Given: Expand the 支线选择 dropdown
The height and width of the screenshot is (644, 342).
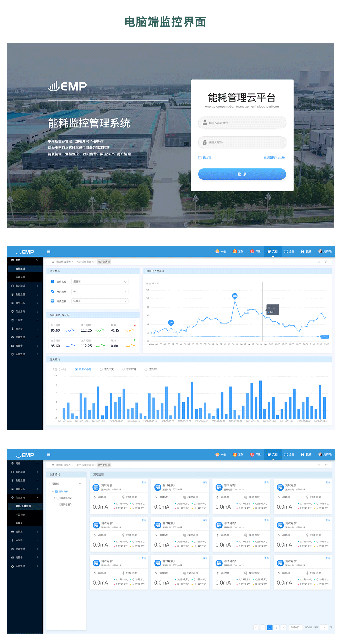Looking at the screenshot, I should (100, 301).
